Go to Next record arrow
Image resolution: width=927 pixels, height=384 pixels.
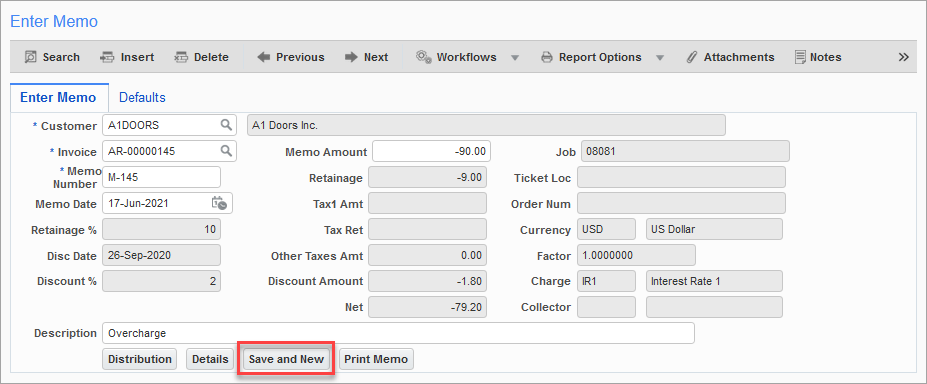351,57
